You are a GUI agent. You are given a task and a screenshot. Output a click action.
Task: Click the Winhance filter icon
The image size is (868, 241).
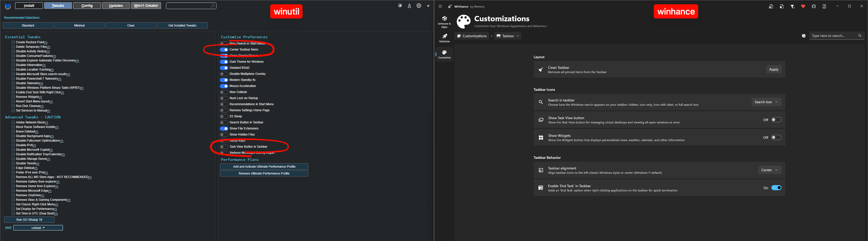click(792, 6)
